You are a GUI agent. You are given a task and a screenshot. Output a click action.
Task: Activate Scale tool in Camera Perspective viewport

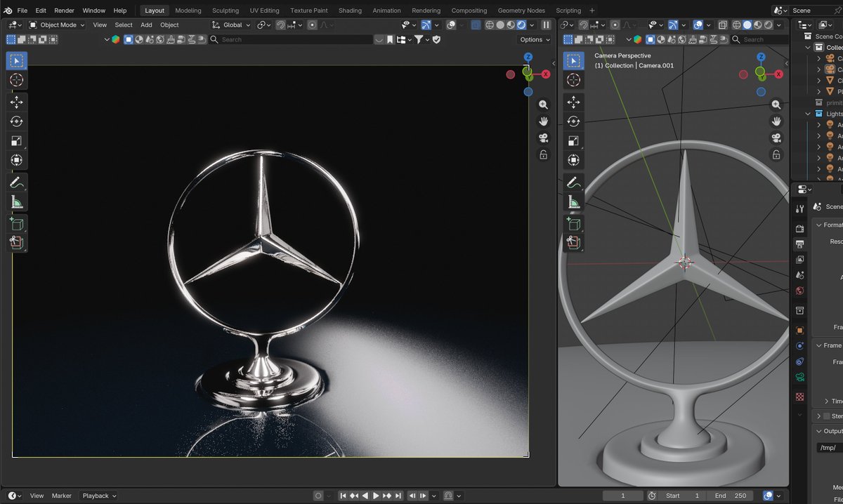click(x=573, y=140)
